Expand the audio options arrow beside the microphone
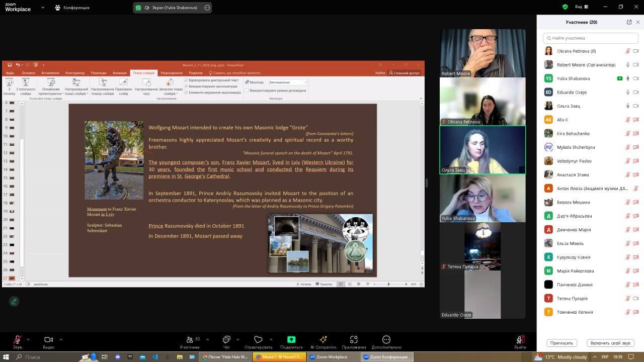This screenshot has width=644, height=362. 28,339
